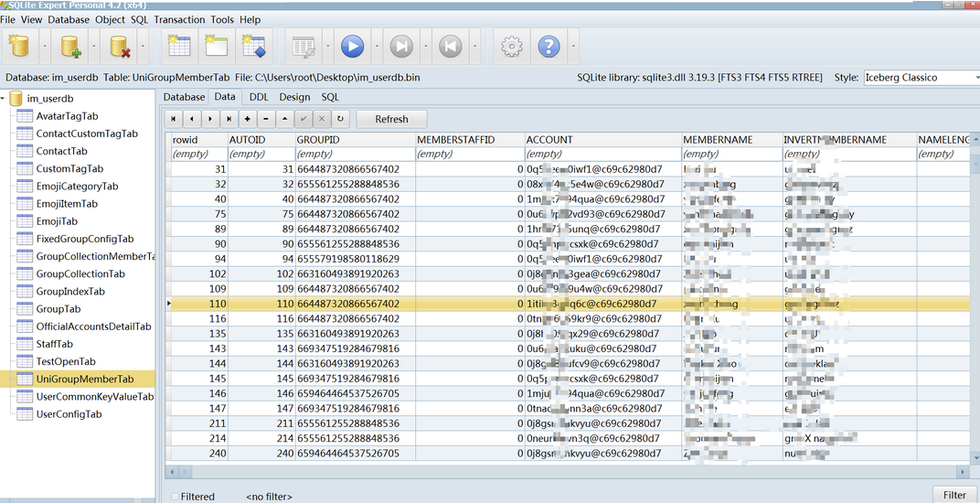980x503 pixels.
Task: Open dropdown arrow beside New Database icon
Action: [x=43, y=47]
